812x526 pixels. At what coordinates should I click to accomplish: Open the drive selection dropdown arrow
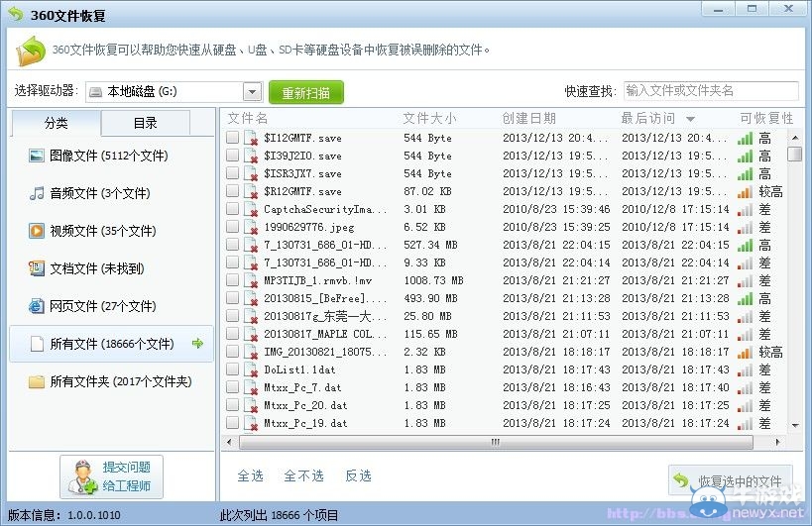click(x=252, y=92)
